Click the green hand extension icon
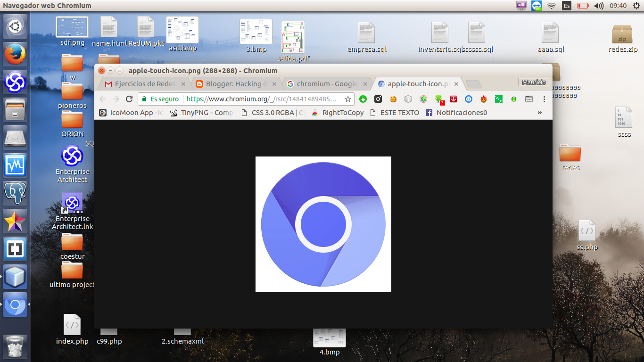644x362 pixels. (363, 99)
